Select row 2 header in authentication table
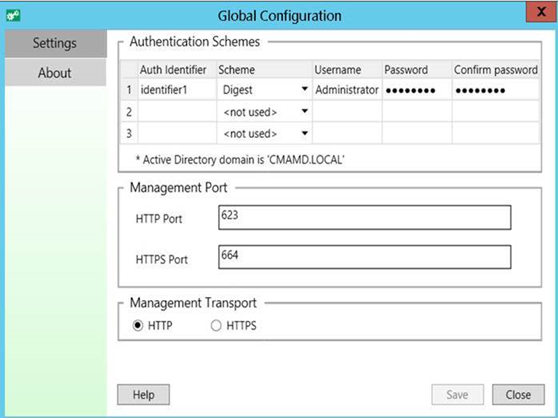 click(129, 112)
